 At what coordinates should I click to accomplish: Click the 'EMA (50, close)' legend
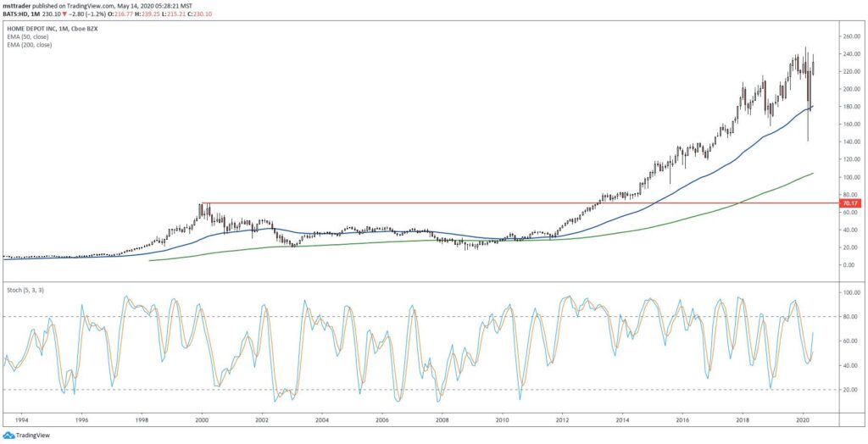click(x=28, y=36)
